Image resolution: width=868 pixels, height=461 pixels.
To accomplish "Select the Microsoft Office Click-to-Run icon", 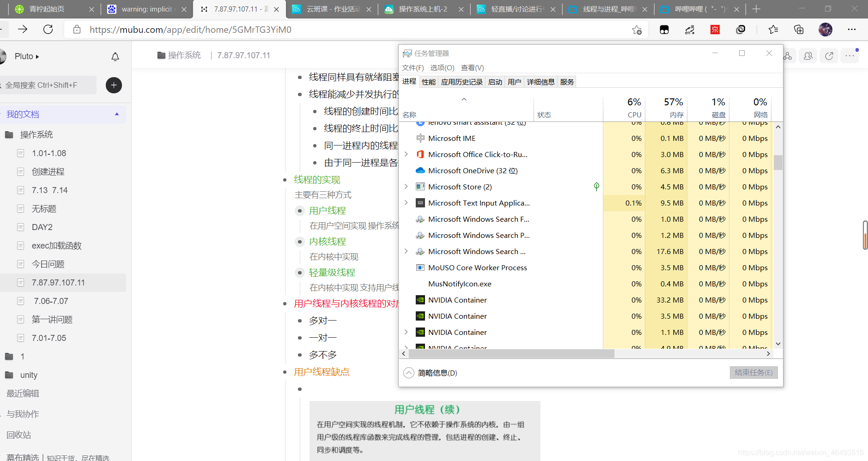I will pos(420,154).
